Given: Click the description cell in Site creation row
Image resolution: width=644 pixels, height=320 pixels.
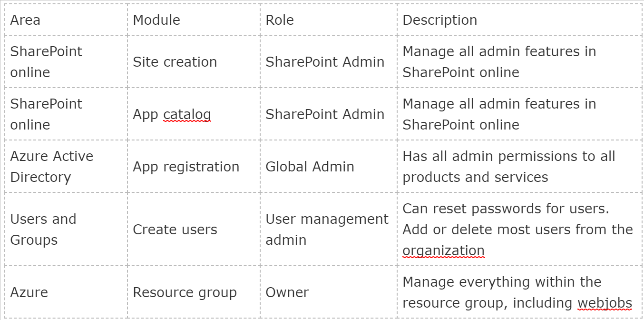Looking at the screenshot, I should coord(518,62).
